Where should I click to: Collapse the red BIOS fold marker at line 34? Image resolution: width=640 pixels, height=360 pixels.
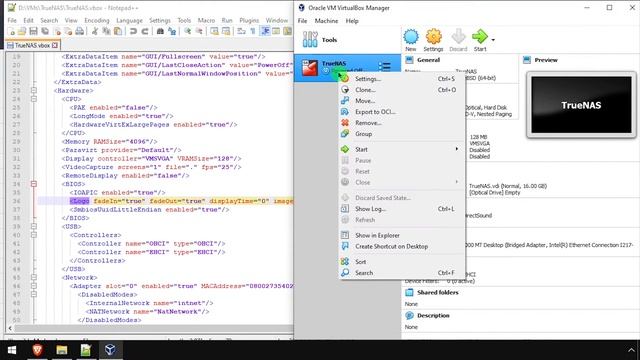(x=34, y=184)
